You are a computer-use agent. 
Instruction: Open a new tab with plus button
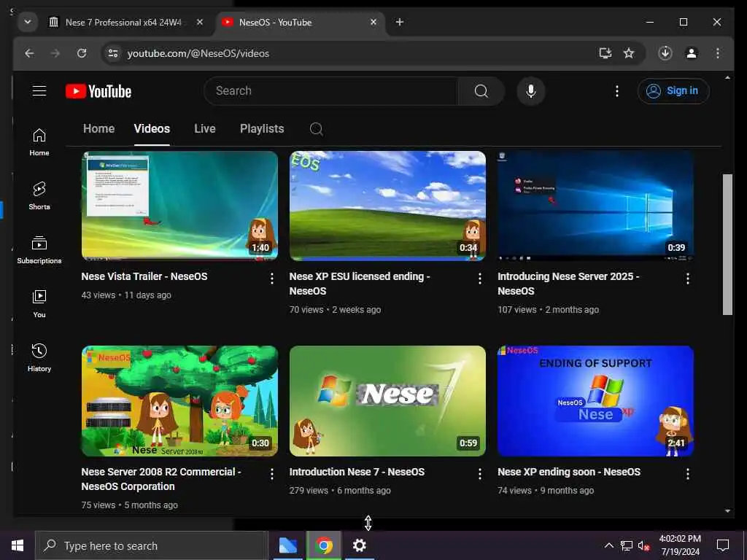point(400,22)
